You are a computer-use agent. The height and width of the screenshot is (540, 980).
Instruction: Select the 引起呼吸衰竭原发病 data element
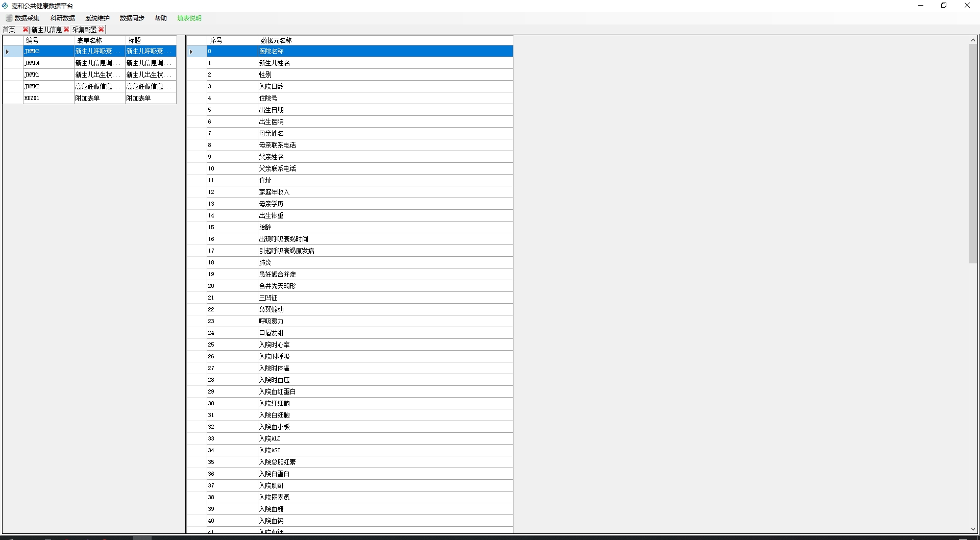click(x=385, y=251)
